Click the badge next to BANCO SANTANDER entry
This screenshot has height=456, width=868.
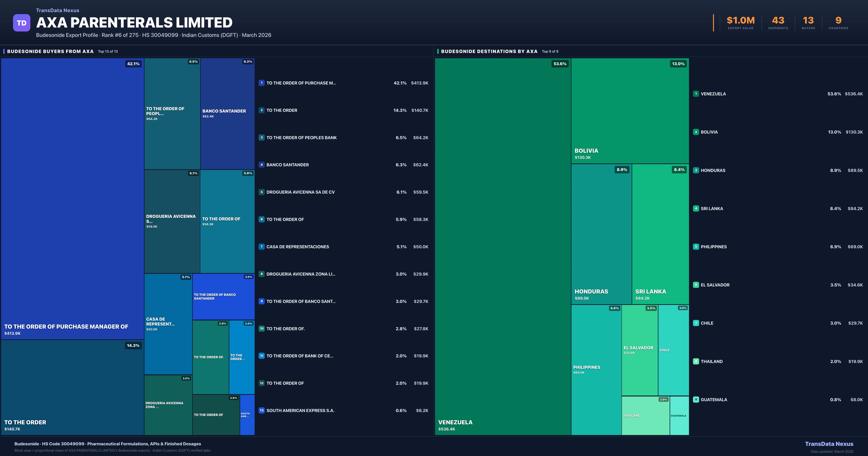[x=261, y=165]
